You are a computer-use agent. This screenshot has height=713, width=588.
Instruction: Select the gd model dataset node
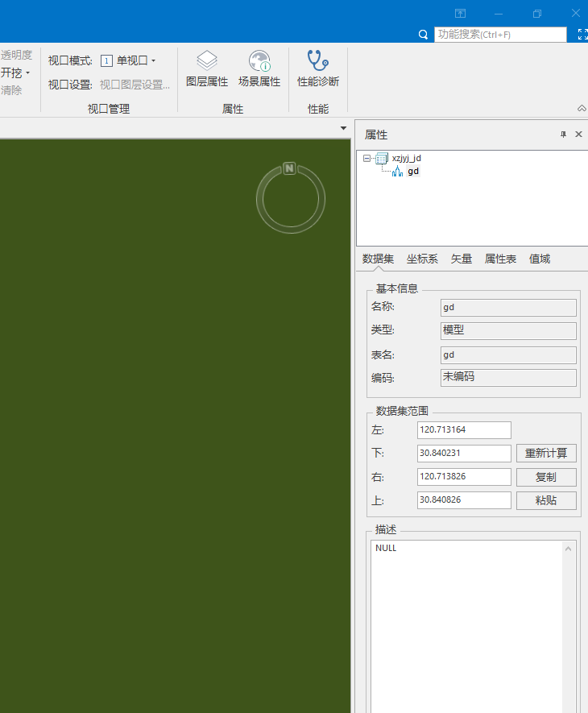[413, 172]
